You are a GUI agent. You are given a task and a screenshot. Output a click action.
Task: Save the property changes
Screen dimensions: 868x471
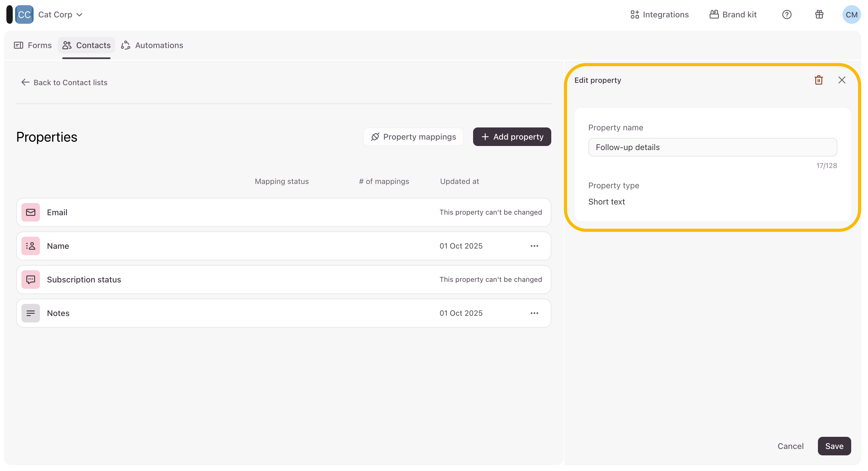coord(834,446)
